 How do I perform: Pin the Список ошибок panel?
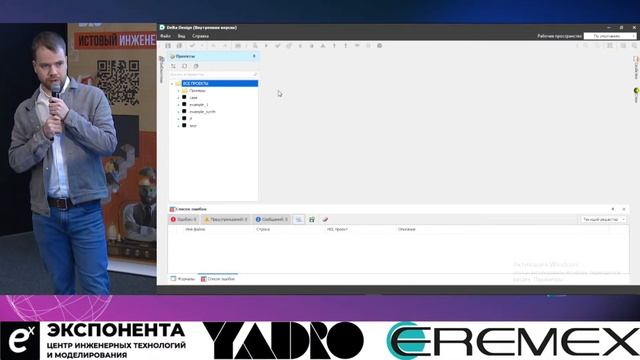tap(613, 209)
